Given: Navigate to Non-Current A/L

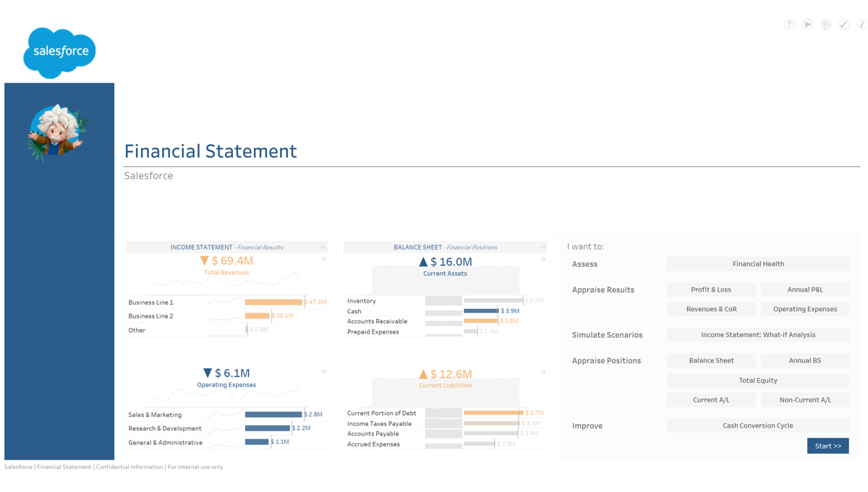Looking at the screenshot, I should (804, 400).
